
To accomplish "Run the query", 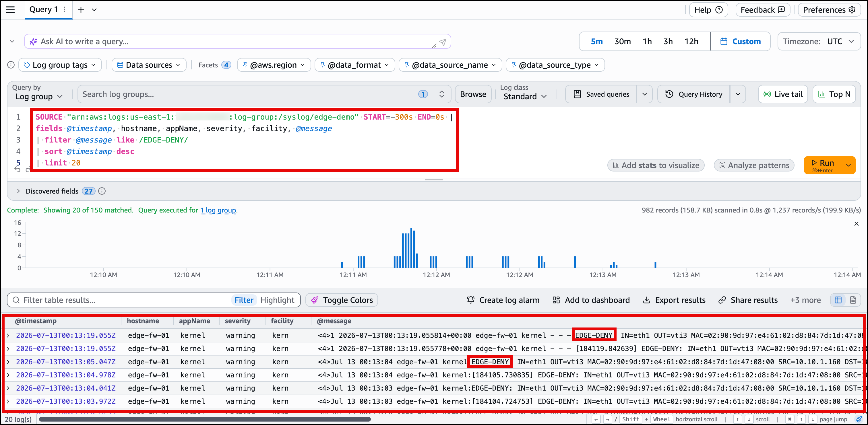I will 823,165.
